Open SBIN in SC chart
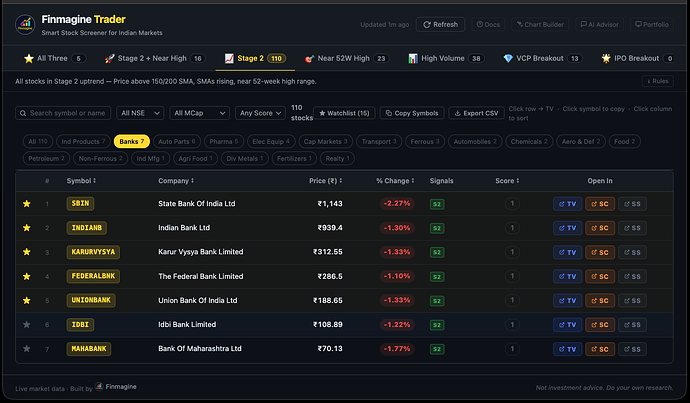This screenshot has width=690, height=403. coord(600,204)
